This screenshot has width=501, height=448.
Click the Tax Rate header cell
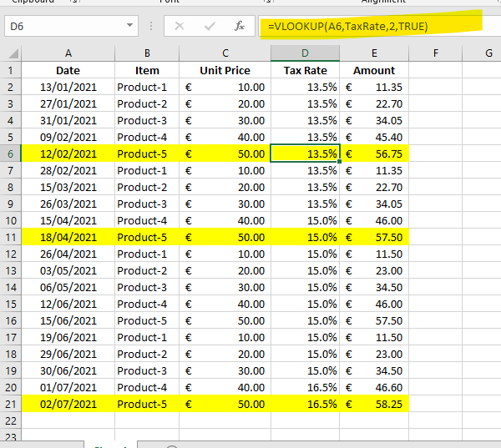coord(305,70)
